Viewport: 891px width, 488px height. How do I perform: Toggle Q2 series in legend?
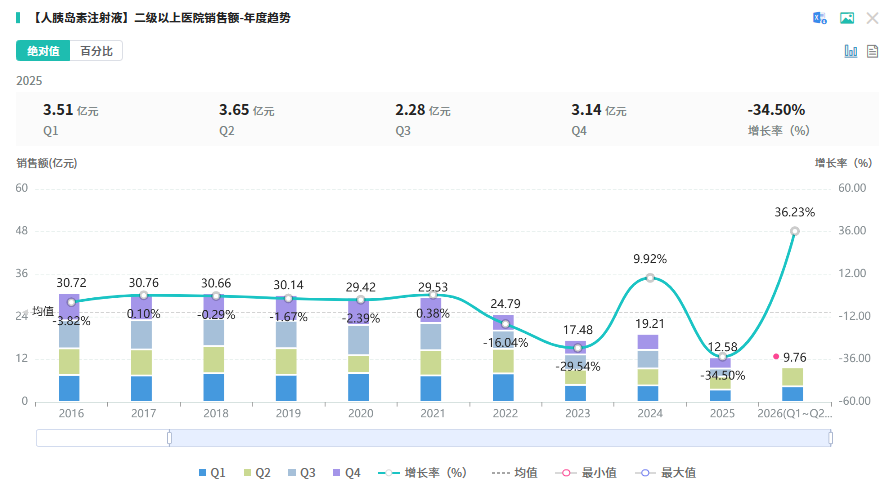[257, 473]
